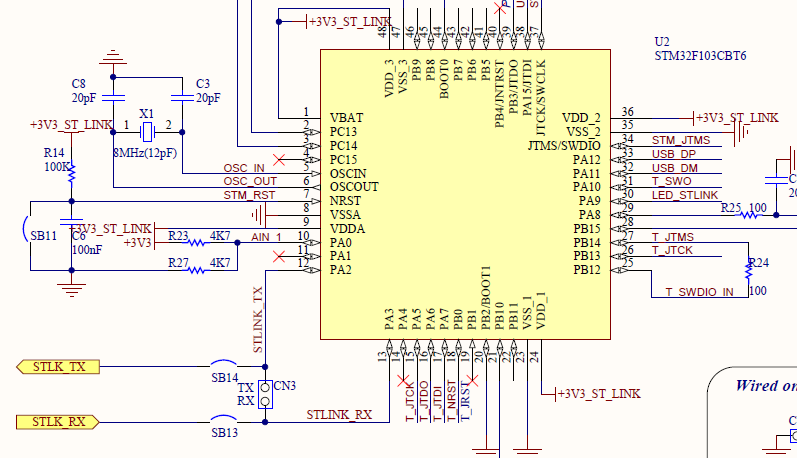The width and height of the screenshot is (797, 458).
Task: Click the VBAT pin label
Action: pyautogui.click(x=347, y=118)
